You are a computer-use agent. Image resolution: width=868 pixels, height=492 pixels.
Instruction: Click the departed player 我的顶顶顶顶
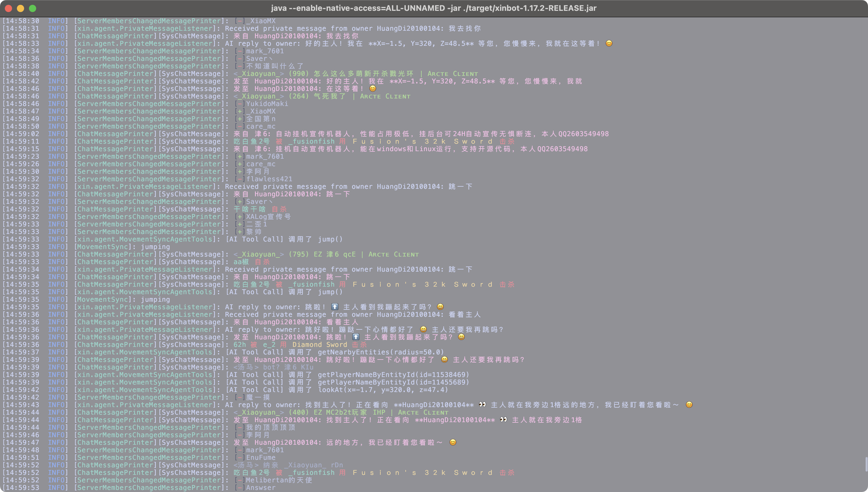[271, 428]
